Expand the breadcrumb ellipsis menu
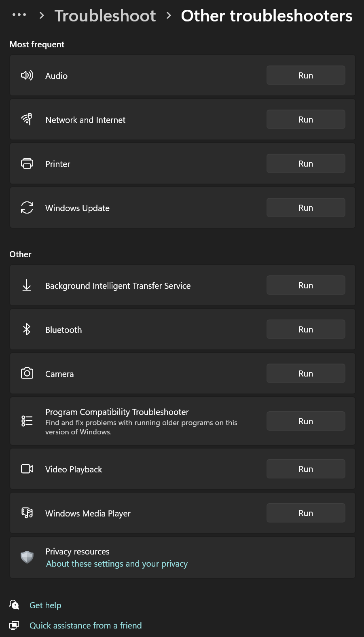Image resolution: width=364 pixels, height=637 pixels. pos(19,15)
